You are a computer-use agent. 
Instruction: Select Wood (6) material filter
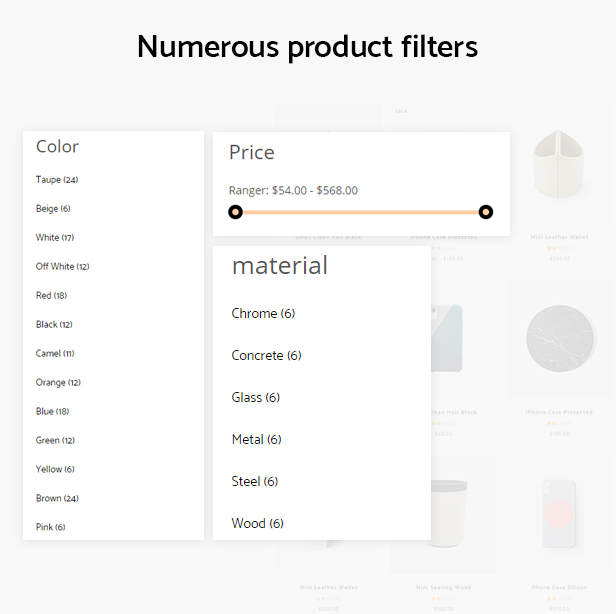click(x=257, y=524)
